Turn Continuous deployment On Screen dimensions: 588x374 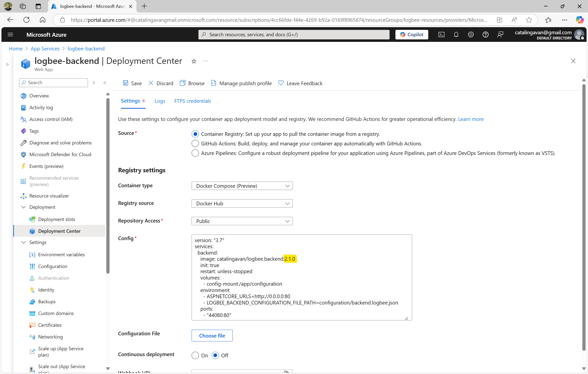[x=195, y=355]
